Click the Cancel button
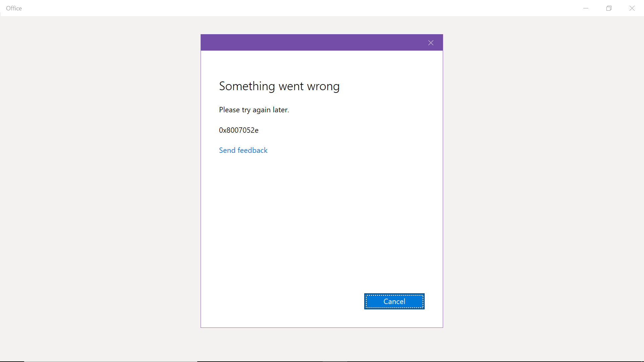 (394, 301)
